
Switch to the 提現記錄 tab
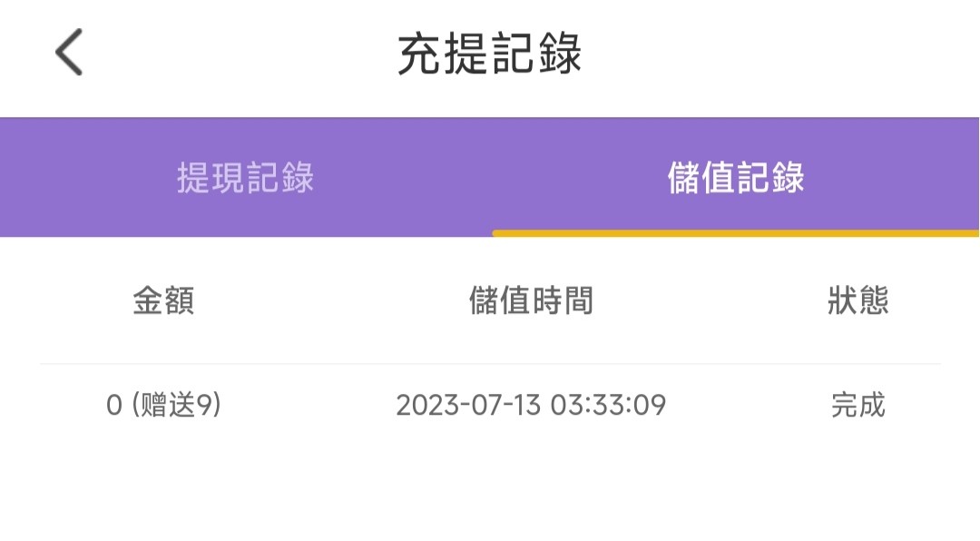(245, 178)
